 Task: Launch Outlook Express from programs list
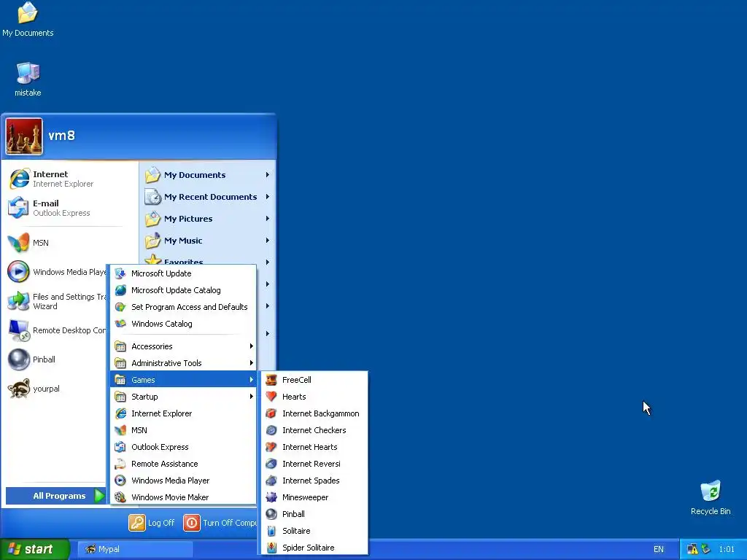183,447
